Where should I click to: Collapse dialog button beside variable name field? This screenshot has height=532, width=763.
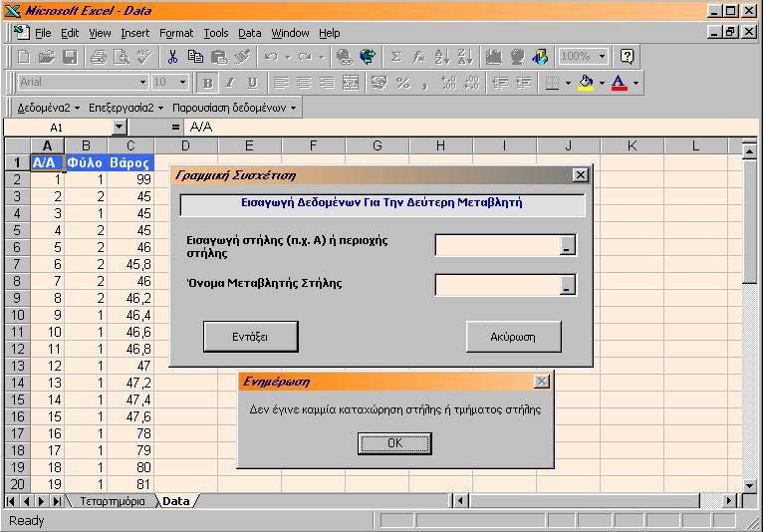(x=567, y=285)
